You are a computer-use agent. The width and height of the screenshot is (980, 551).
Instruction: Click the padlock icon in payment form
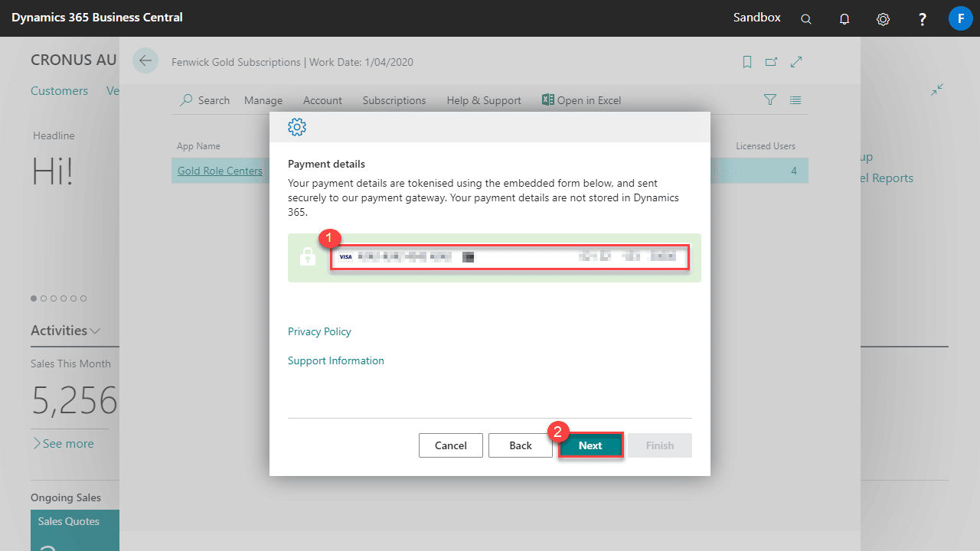point(307,257)
